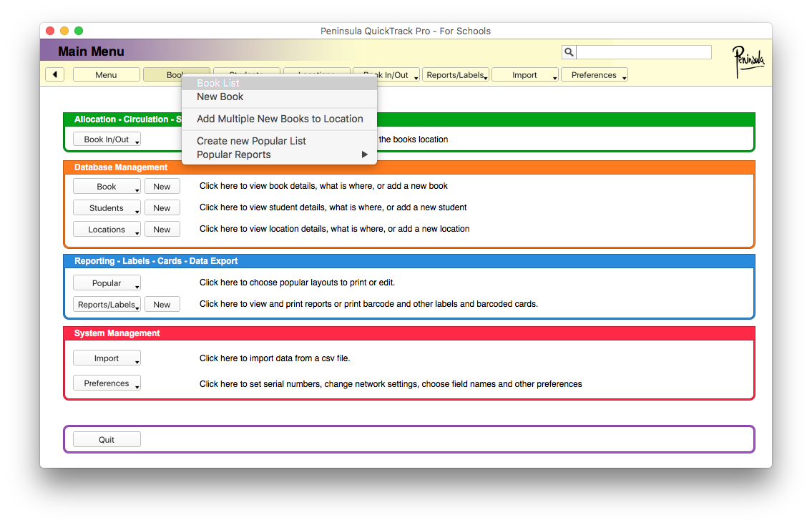Open Book In/Out dropdown in Allocation section
Viewport: 812px width, 525px height.
[107, 139]
